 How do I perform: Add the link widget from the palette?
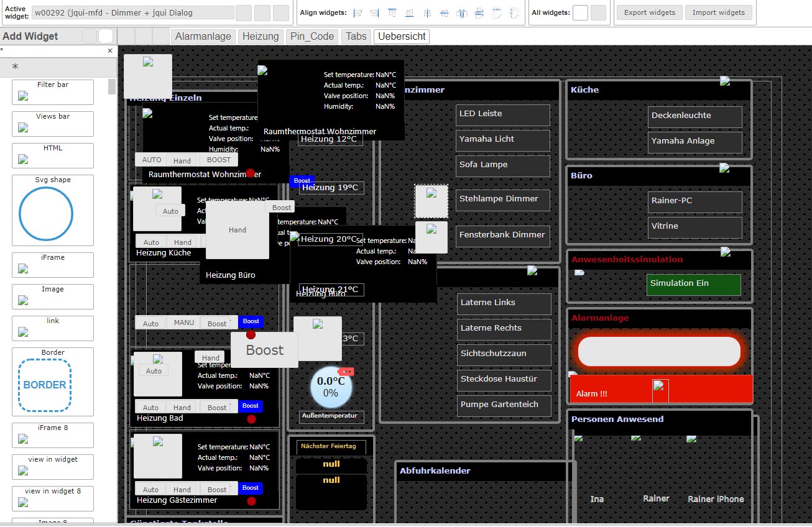[x=53, y=328]
